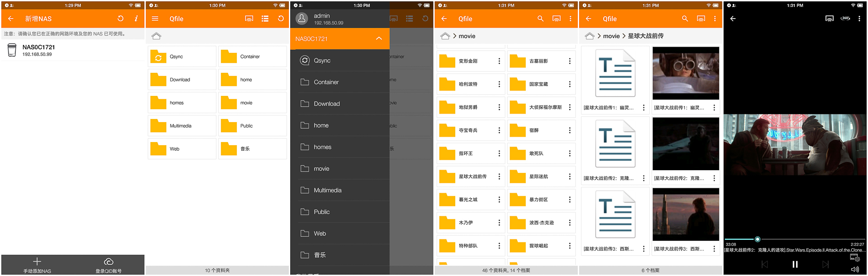Image resolution: width=868 pixels, height=276 pixels.
Task: Exit video player with back arrow
Action: click(x=733, y=19)
